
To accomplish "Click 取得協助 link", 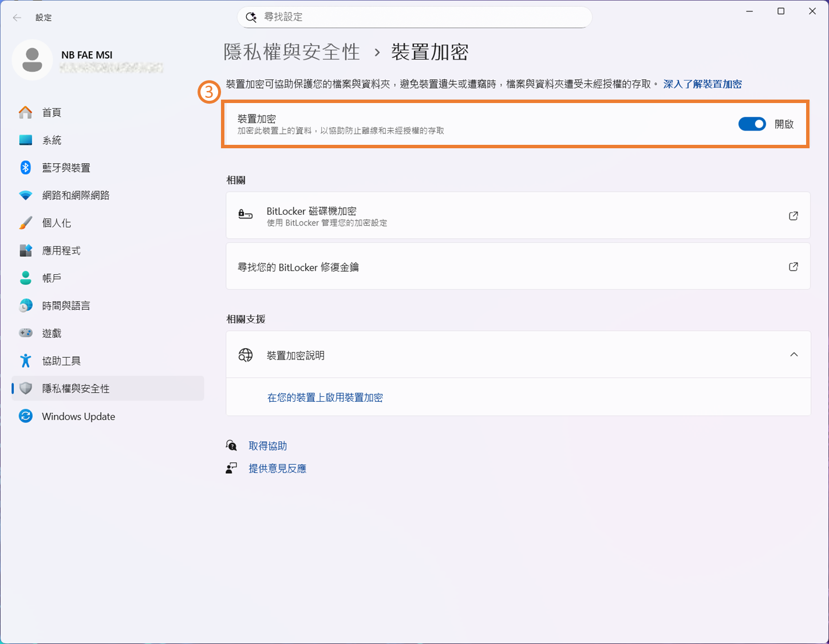I will (267, 446).
